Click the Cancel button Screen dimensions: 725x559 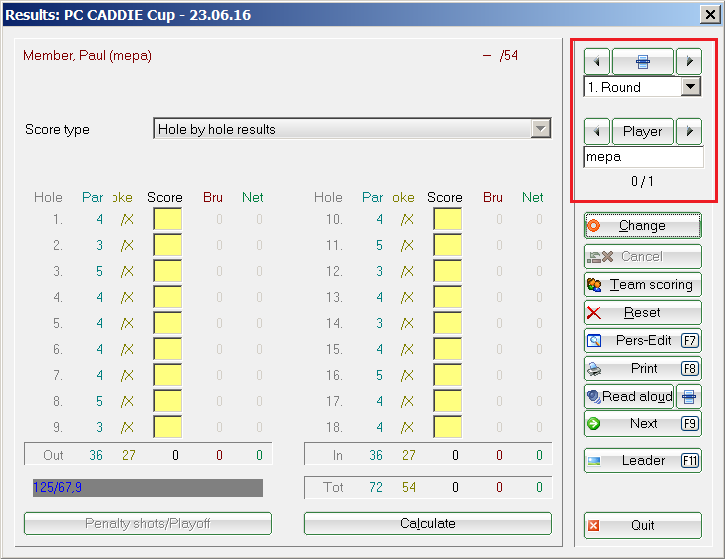(643, 257)
